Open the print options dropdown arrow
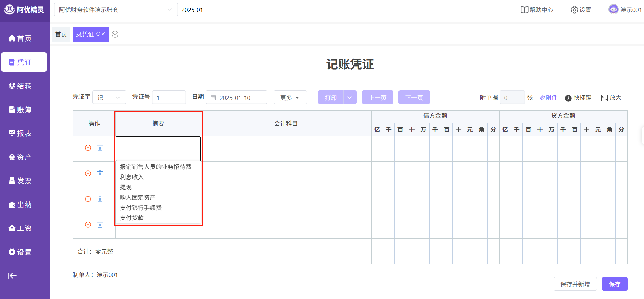Screen dimensions: 644x299 350,98
